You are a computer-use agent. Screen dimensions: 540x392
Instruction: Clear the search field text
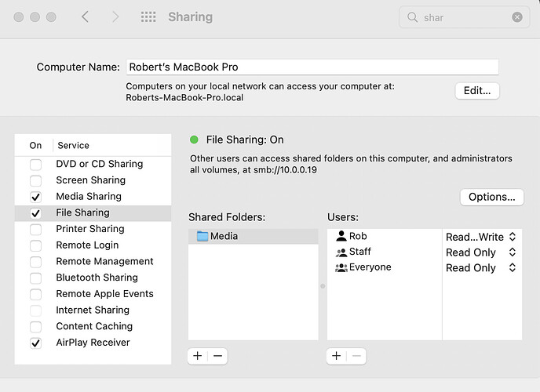517,16
